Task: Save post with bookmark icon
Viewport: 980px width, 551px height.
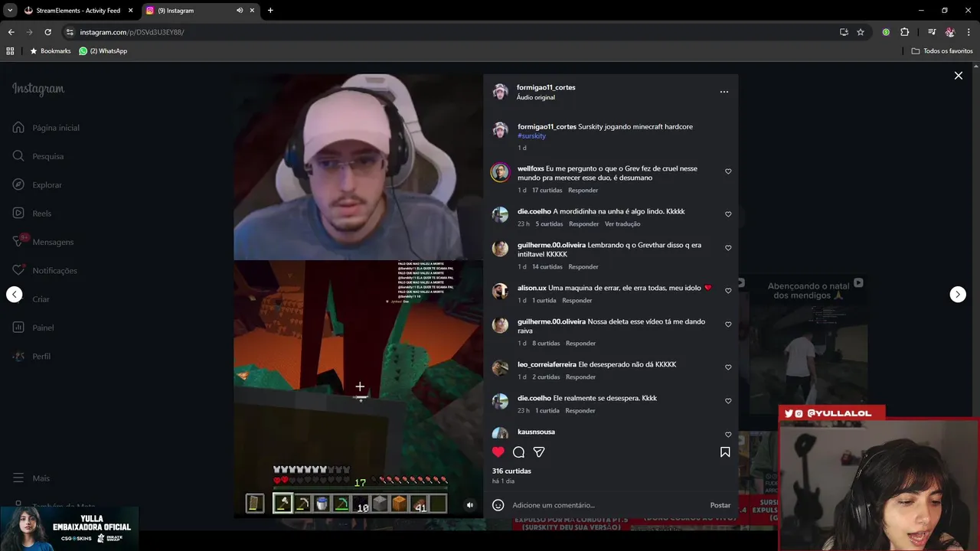Action: (724, 452)
